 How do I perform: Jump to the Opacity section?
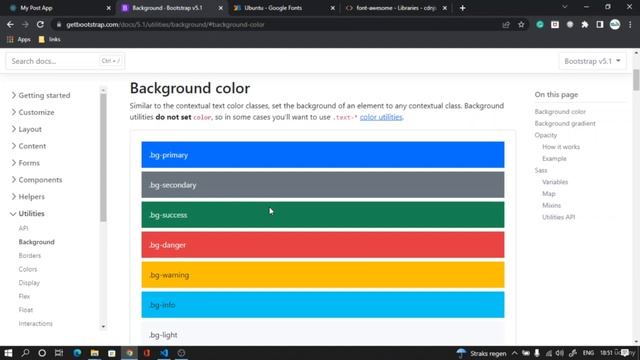tap(546, 135)
